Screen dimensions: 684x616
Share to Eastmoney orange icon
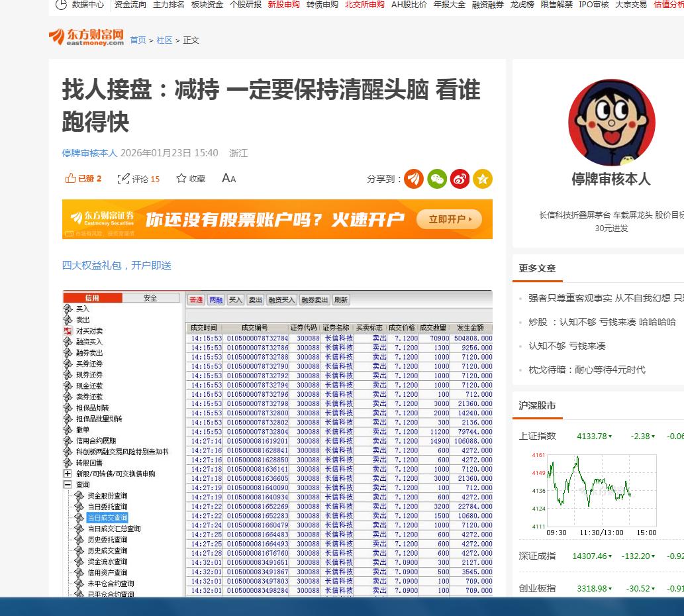point(414,179)
